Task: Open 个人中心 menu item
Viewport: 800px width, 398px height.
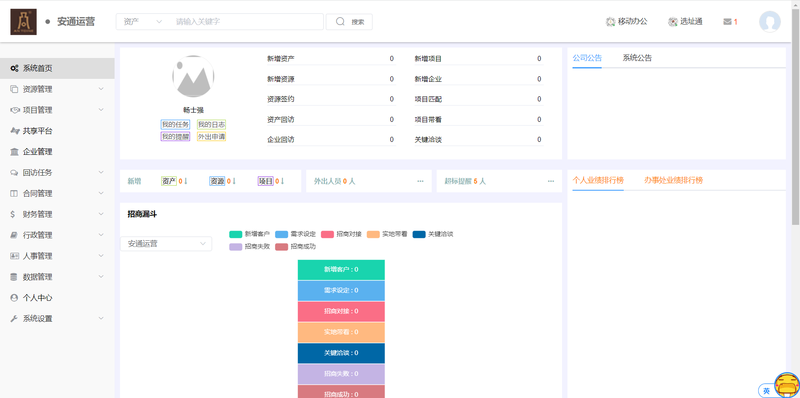Action: tap(57, 298)
